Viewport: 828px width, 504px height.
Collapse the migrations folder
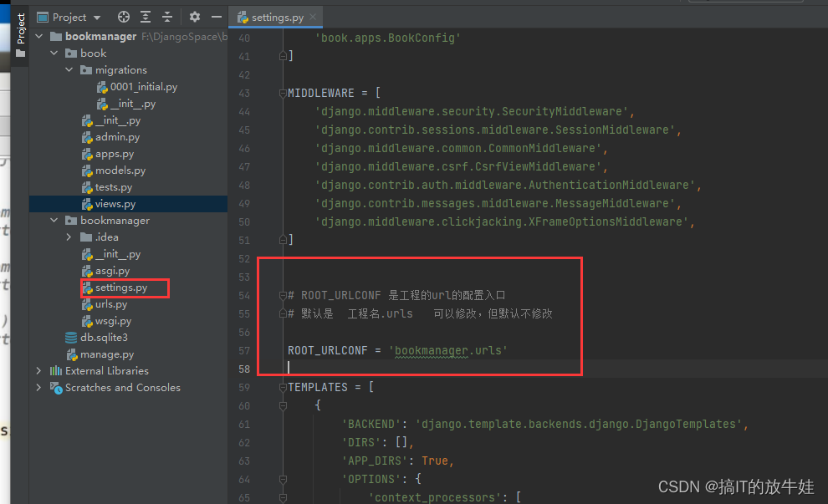[x=69, y=69]
